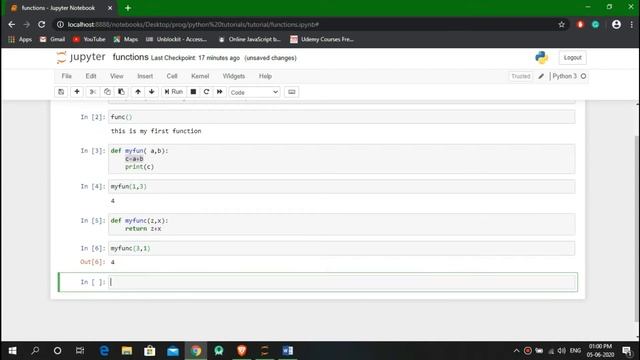Open the Edit menu
Screen dimensions: 640x360
(91, 76)
